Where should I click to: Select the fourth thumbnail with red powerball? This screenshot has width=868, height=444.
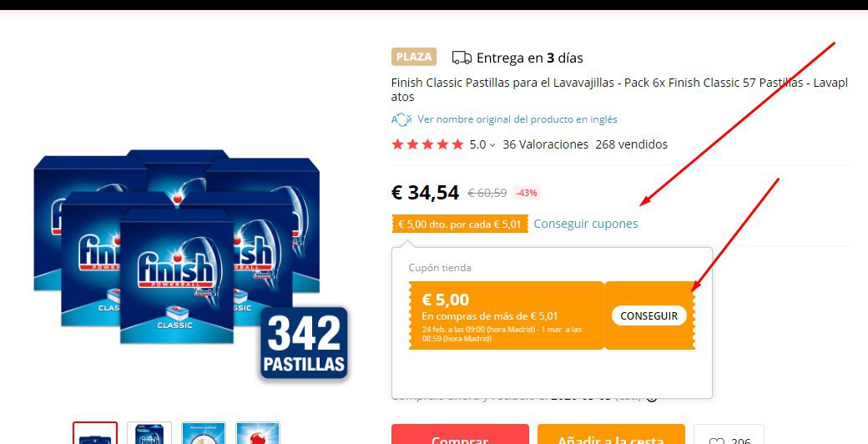point(258,433)
